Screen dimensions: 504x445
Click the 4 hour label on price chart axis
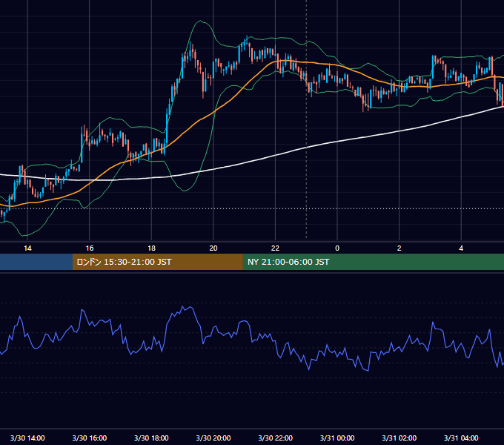[461, 248]
